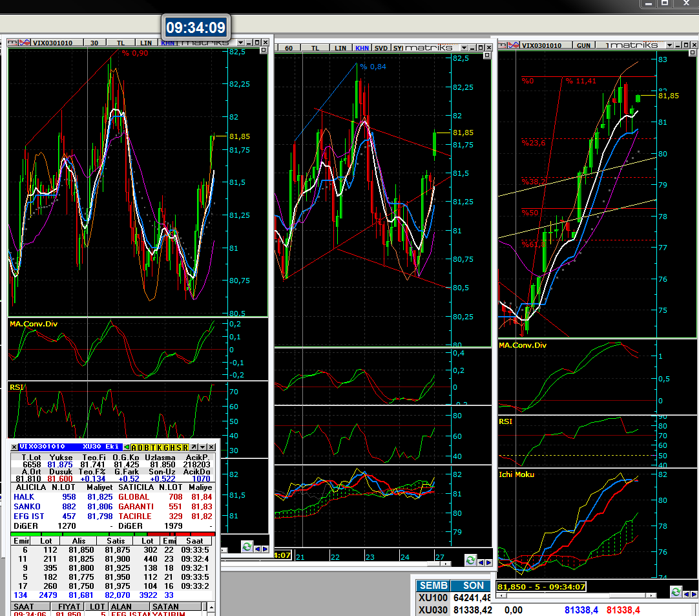Image resolution: width=699 pixels, height=616 pixels.
Task: Click the Alis column header in order book
Action: pos(78,541)
